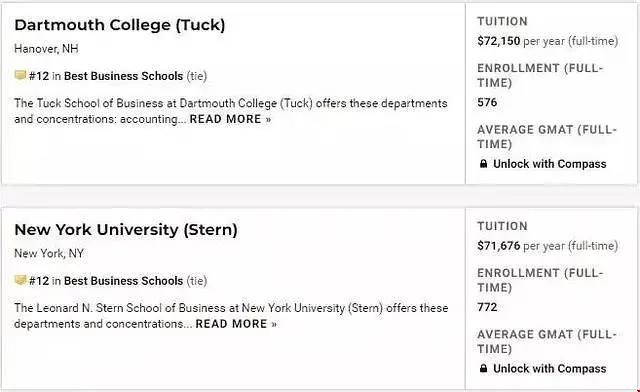Image resolution: width=640 pixels, height=392 pixels.
Task: Open the New York University (Stern) title
Action: [126, 229]
